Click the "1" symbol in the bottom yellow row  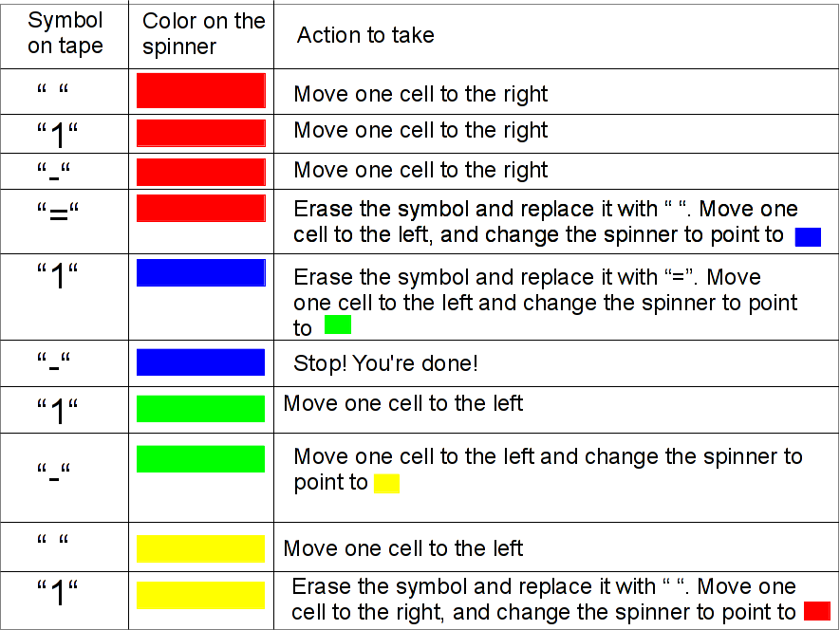pyautogui.click(x=57, y=592)
